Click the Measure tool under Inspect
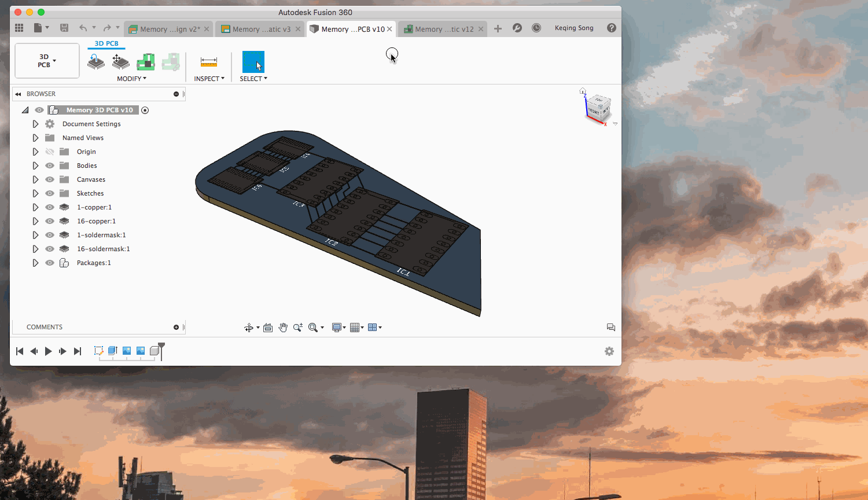868x500 pixels. tap(208, 62)
